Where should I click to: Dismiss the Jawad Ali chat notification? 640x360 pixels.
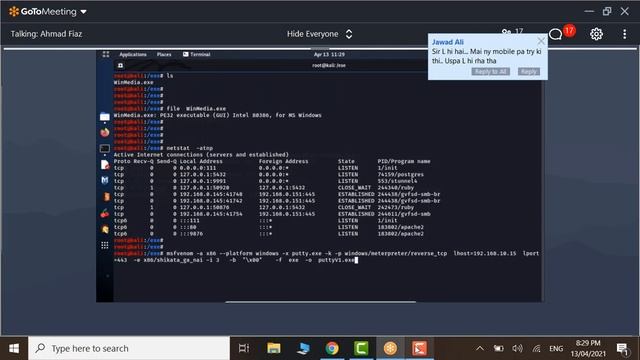[x=541, y=41]
